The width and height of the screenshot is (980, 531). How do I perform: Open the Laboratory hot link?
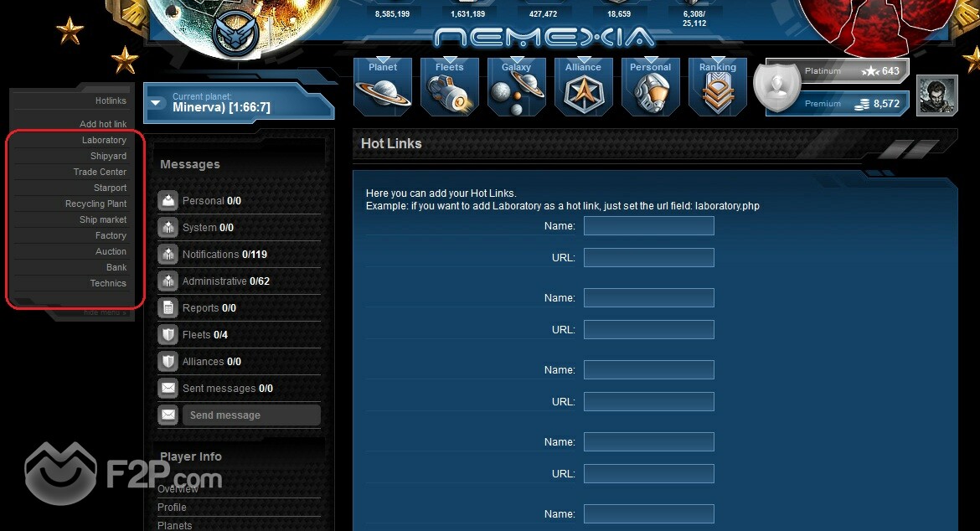[104, 140]
